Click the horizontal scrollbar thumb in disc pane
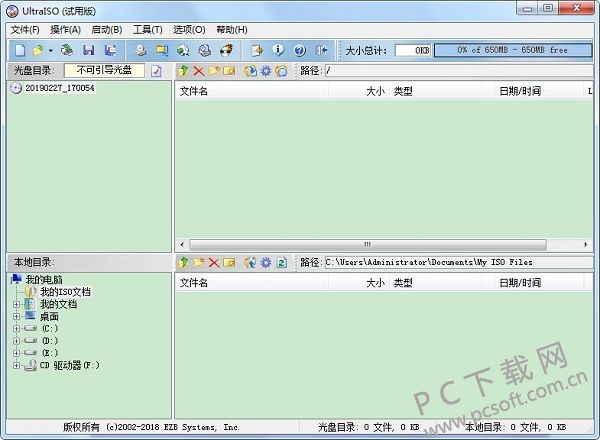This screenshot has width=600, height=440. click(368, 244)
